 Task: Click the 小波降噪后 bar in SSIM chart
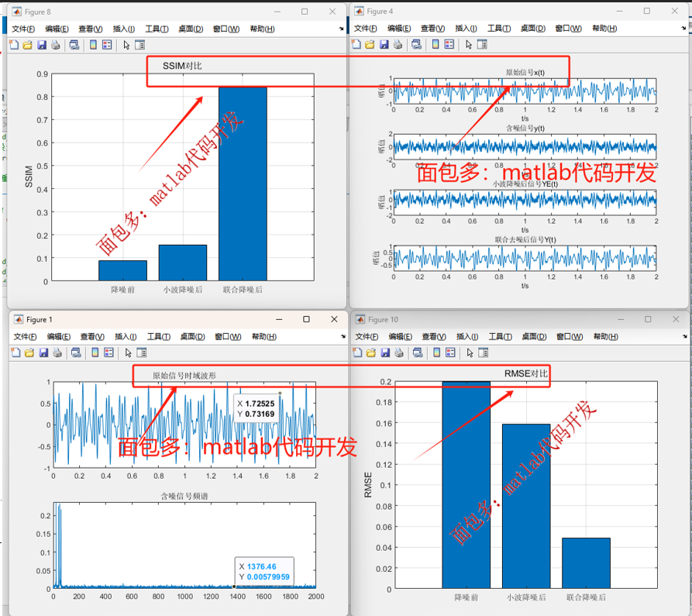[183, 263]
